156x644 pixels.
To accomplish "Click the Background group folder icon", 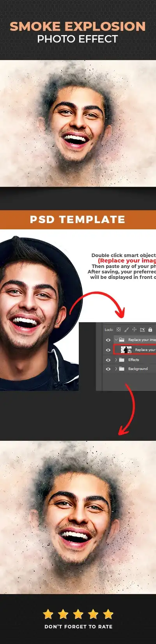I will [x=121, y=369].
